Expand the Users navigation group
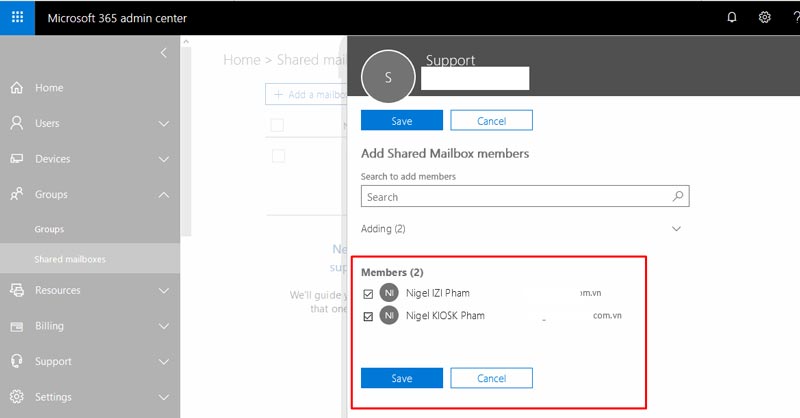This screenshot has width=800, height=418. click(164, 124)
